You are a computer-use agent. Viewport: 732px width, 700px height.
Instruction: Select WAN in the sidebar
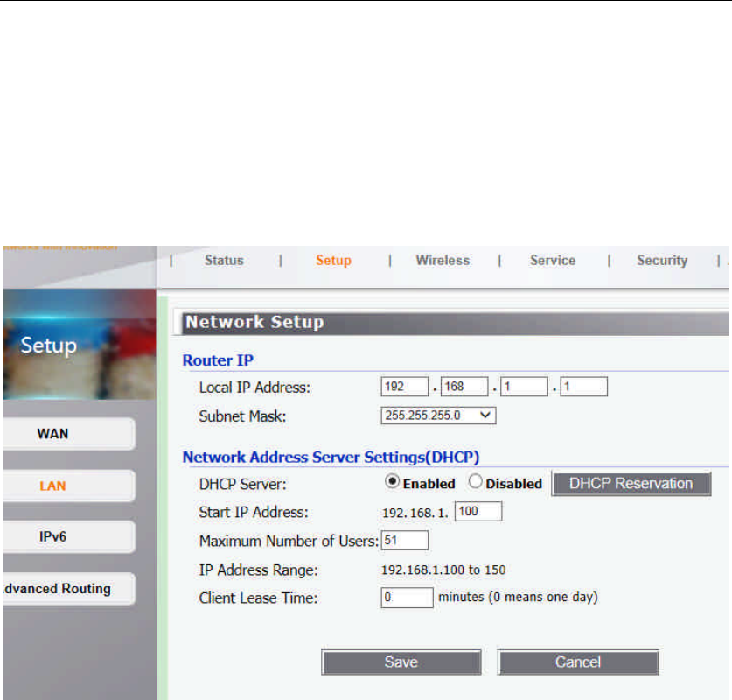tap(68, 434)
